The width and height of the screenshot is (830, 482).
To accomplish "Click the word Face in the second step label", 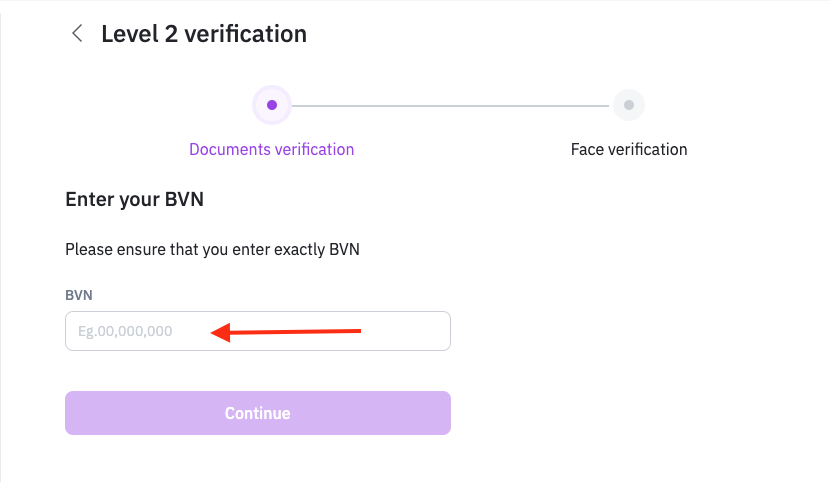I will click(587, 149).
